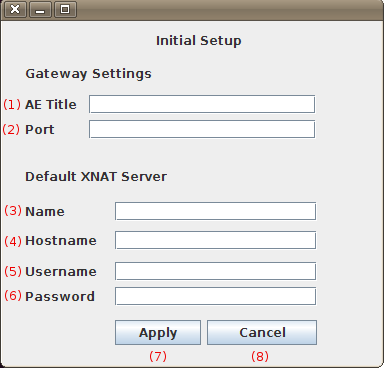The height and width of the screenshot is (368, 384).
Task: Click the Default XNAT Server heading
Action: click(96, 177)
